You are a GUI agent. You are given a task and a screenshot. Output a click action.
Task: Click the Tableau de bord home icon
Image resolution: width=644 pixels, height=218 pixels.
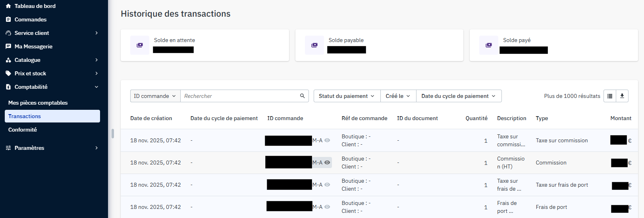(8, 6)
